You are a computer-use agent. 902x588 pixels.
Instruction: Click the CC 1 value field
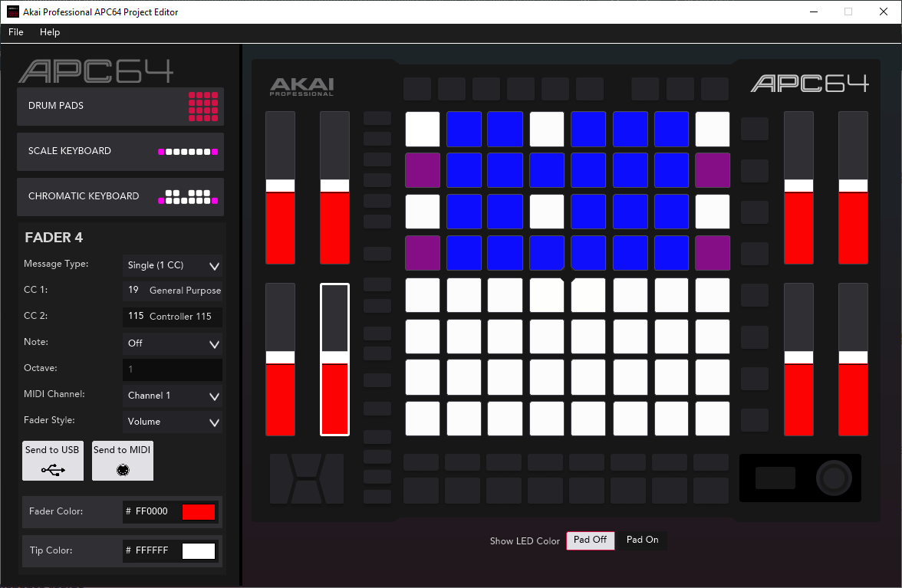[x=172, y=291]
